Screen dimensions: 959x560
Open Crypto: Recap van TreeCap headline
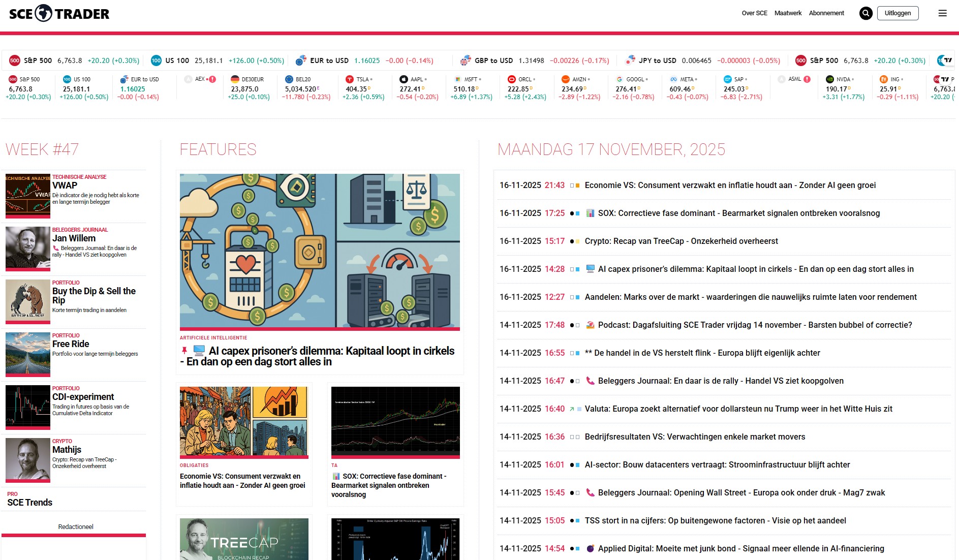681,241
